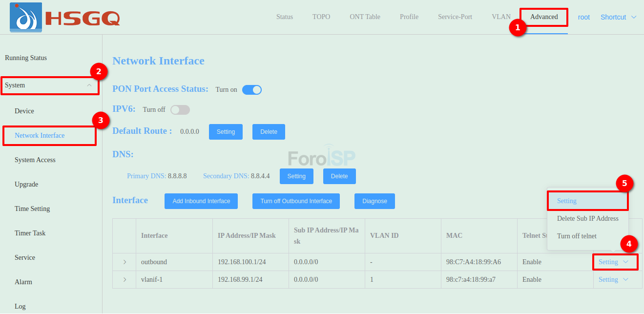Expand the vlanif-1 row arrow

pyautogui.click(x=125, y=280)
